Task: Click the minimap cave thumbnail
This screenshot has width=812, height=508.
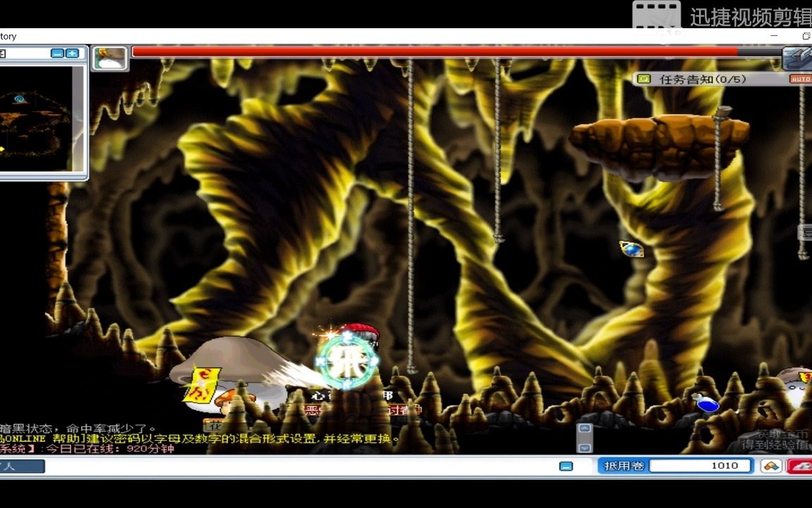Action: (36, 119)
